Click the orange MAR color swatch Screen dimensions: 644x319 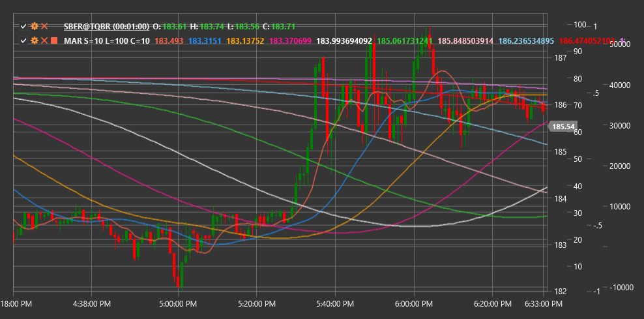click(54, 40)
